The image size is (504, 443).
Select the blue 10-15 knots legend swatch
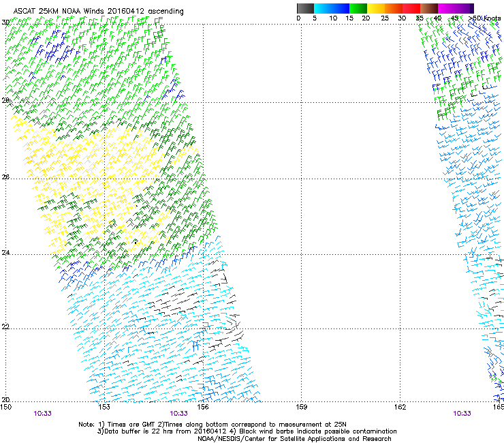[x=341, y=8]
